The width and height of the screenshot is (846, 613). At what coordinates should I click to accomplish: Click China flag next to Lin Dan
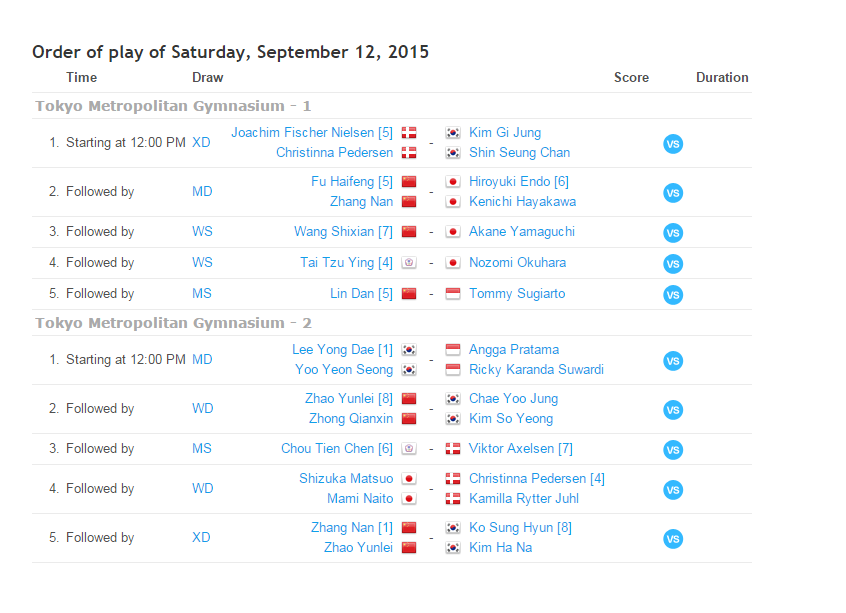click(408, 294)
